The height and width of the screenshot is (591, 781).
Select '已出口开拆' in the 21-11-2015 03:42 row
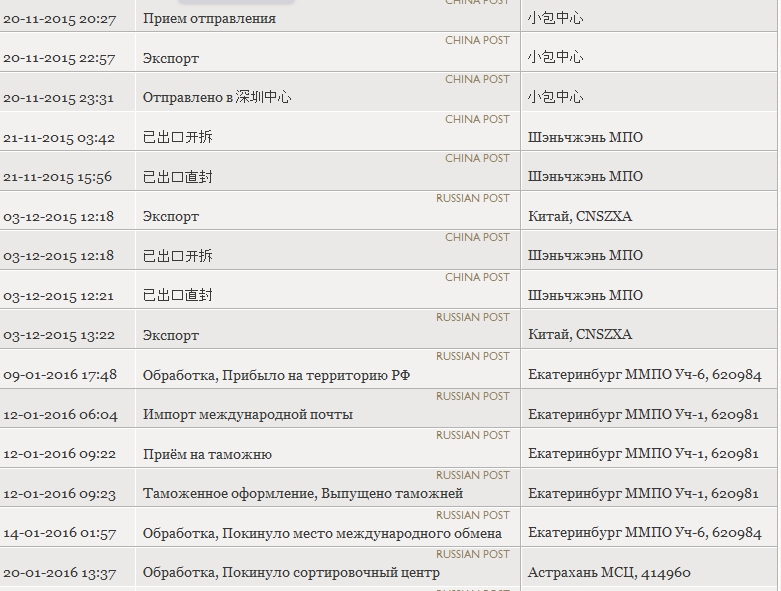pos(178,137)
